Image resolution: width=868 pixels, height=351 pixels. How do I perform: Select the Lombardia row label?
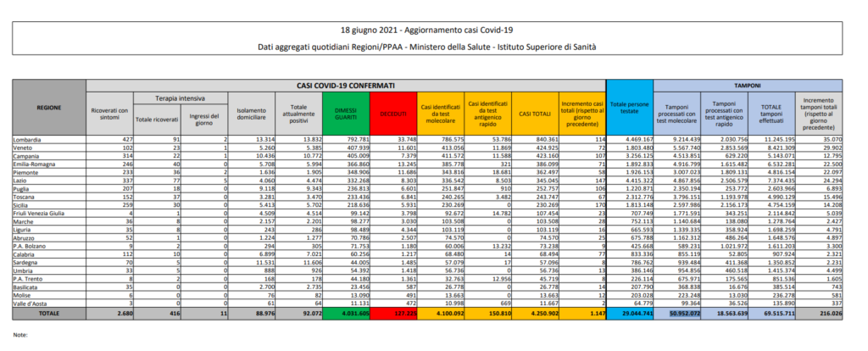tap(27, 137)
